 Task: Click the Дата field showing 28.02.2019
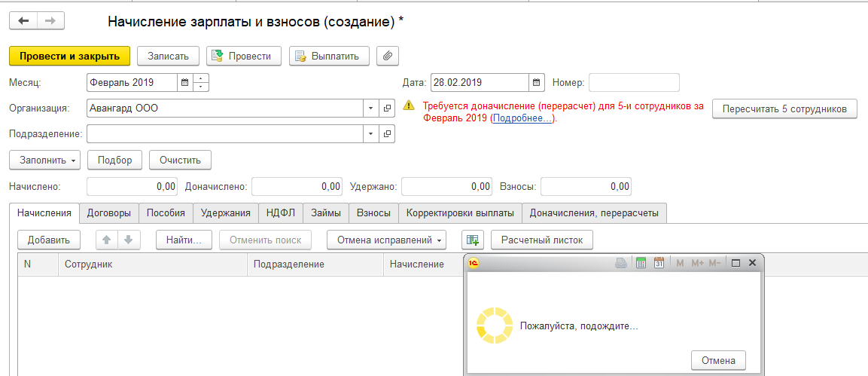(x=480, y=83)
